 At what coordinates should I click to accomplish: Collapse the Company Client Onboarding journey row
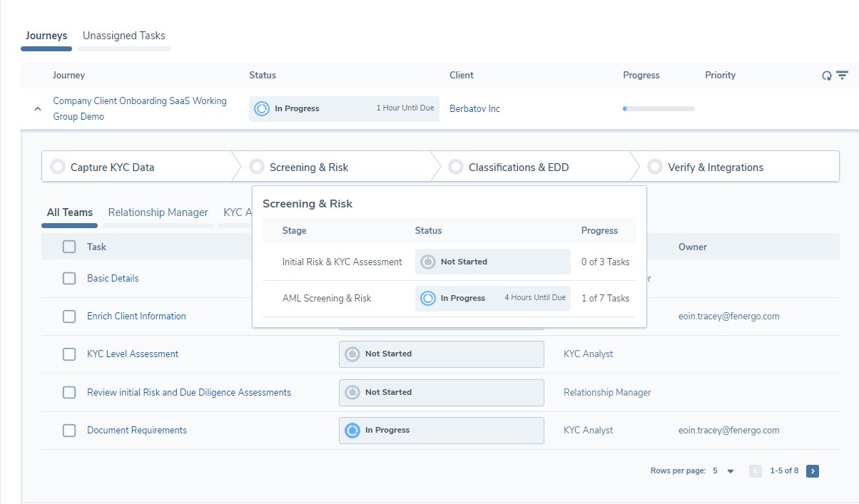pyautogui.click(x=38, y=109)
